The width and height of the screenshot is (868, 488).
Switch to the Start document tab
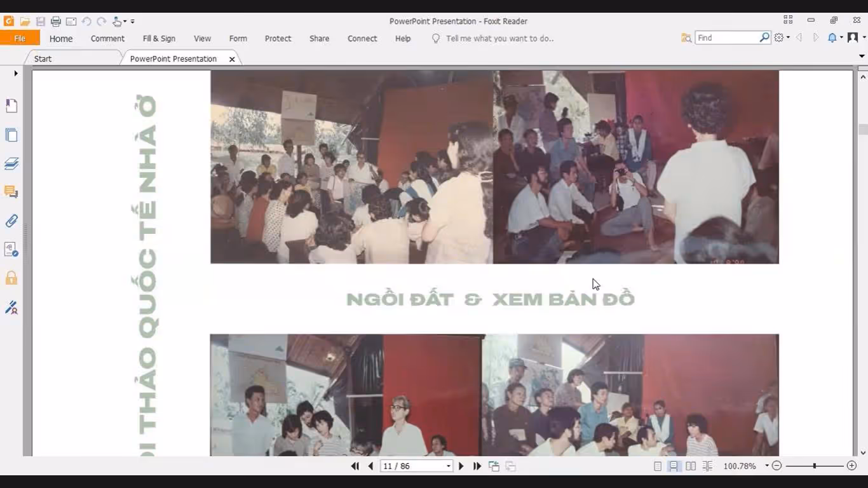click(x=43, y=58)
